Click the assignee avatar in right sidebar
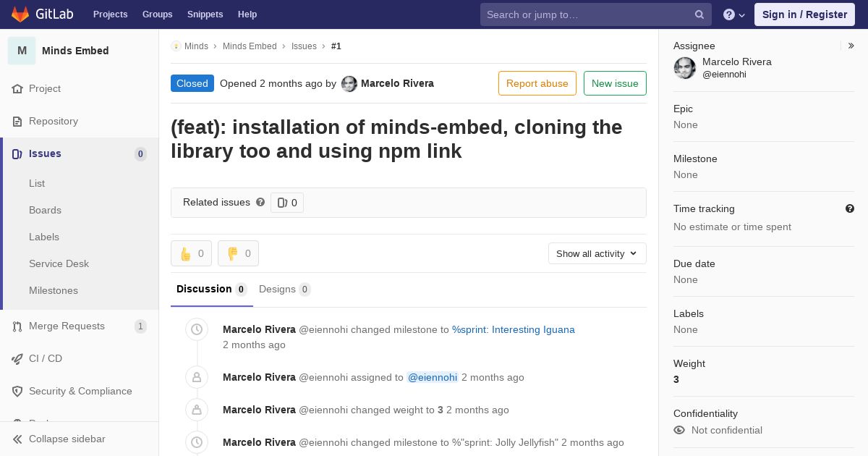868x456 pixels. [x=685, y=68]
